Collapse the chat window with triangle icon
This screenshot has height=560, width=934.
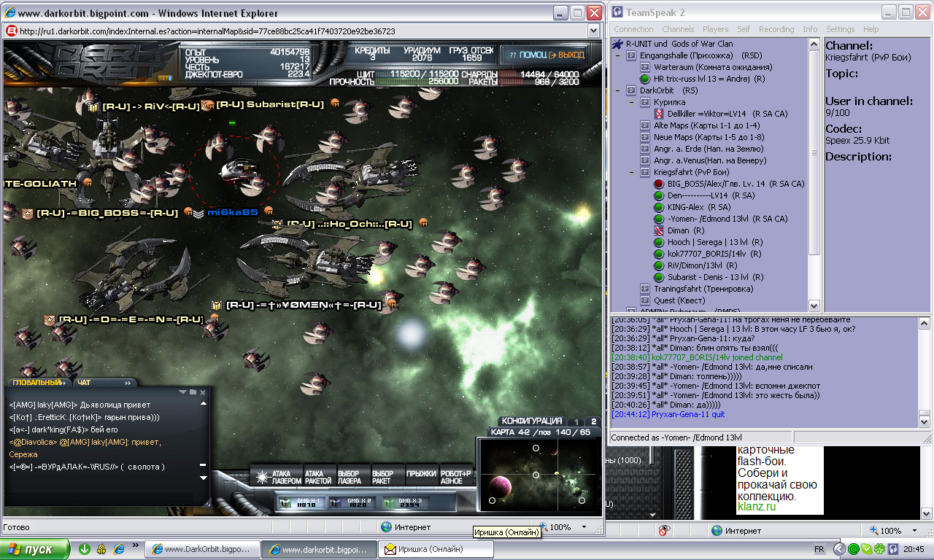(x=183, y=392)
